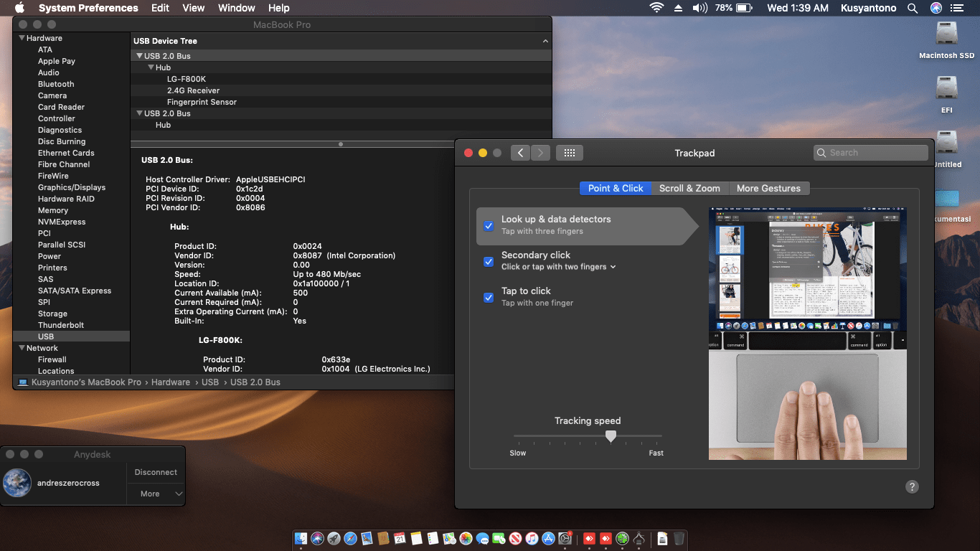Go back in the Trackpad preferences
This screenshot has width=980, height=551.
(x=520, y=153)
